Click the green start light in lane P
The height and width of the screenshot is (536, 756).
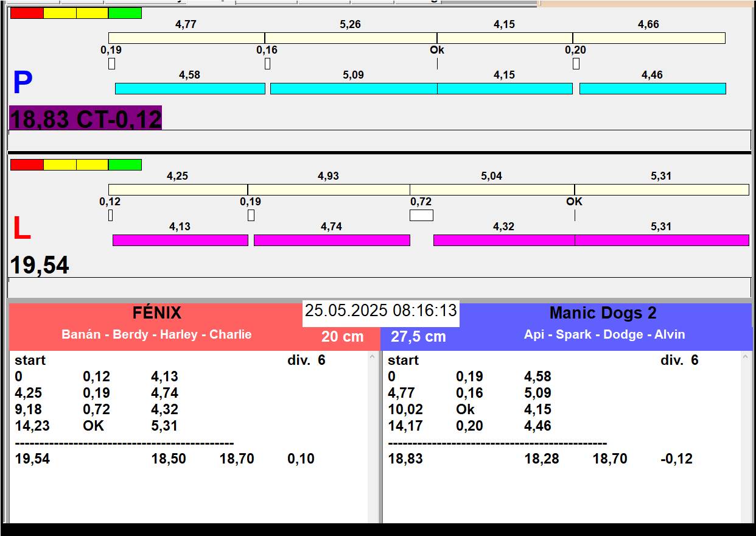pyautogui.click(x=125, y=13)
